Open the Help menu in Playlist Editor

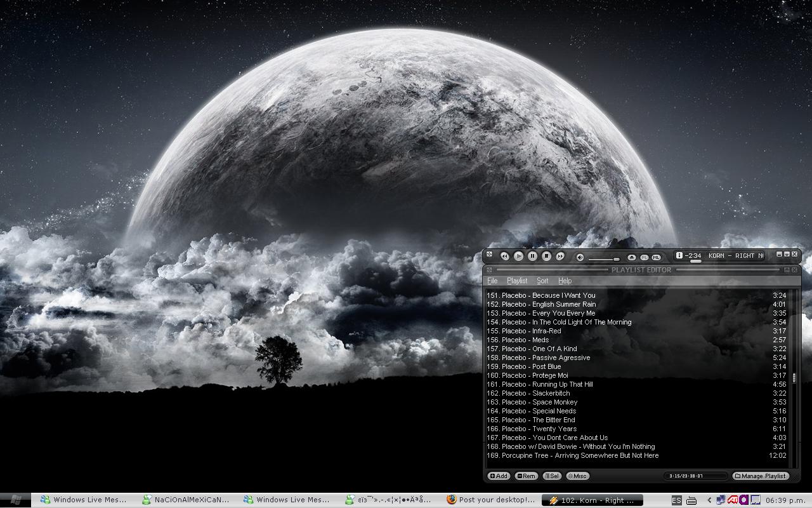tap(565, 281)
